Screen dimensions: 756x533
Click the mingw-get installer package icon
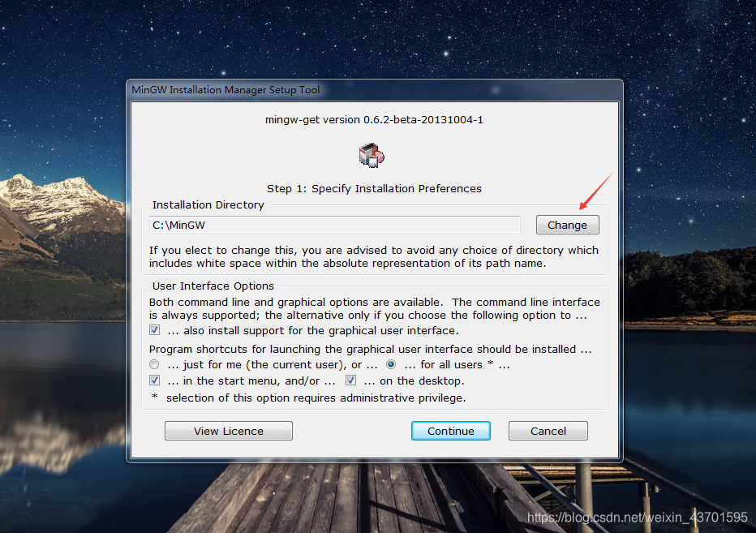[x=372, y=155]
